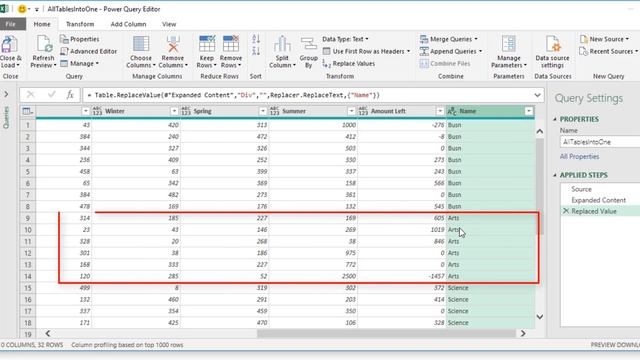Click the Append Queries icon
The image size is (640, 360).
(x=424, y=51)
